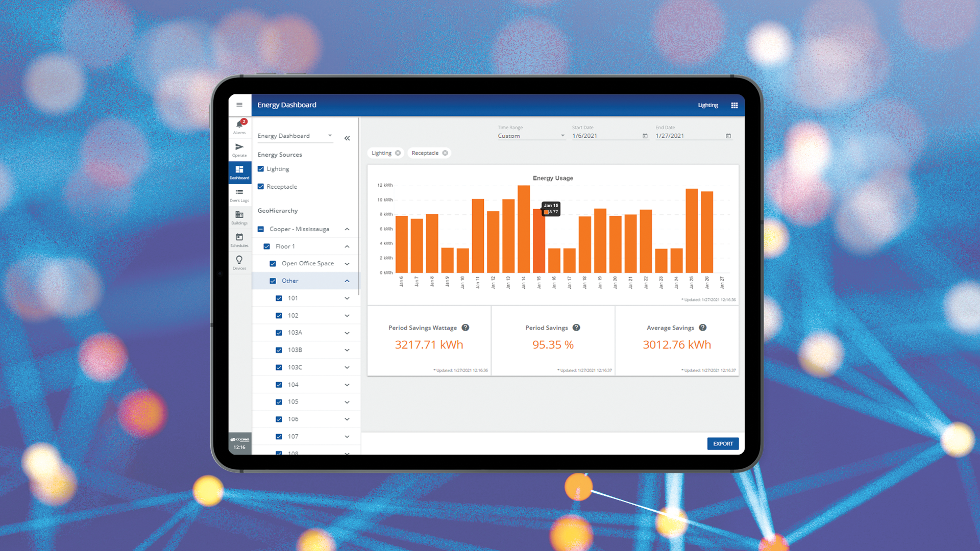
Task: Uncheck the Lighting energy source checkbox
Action: 261,169
